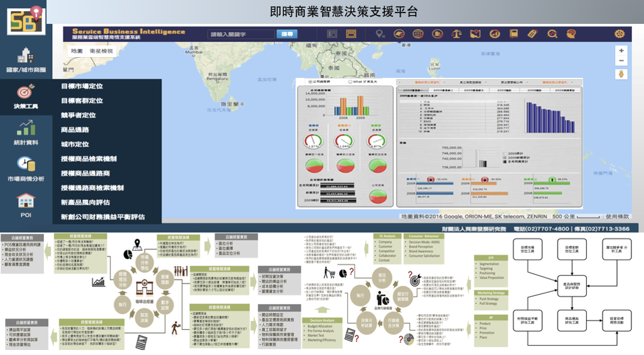
Task: Click the Consumer Behaviour heading
Action: pos(424,236)
